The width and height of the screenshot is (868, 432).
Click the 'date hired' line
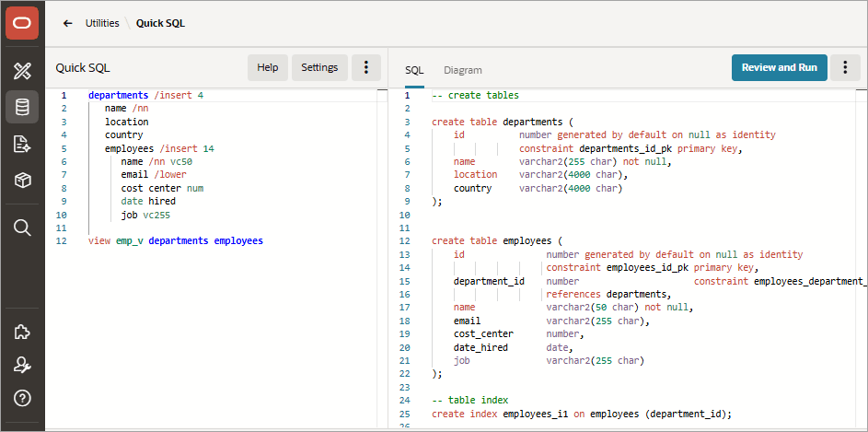[148, 202]
